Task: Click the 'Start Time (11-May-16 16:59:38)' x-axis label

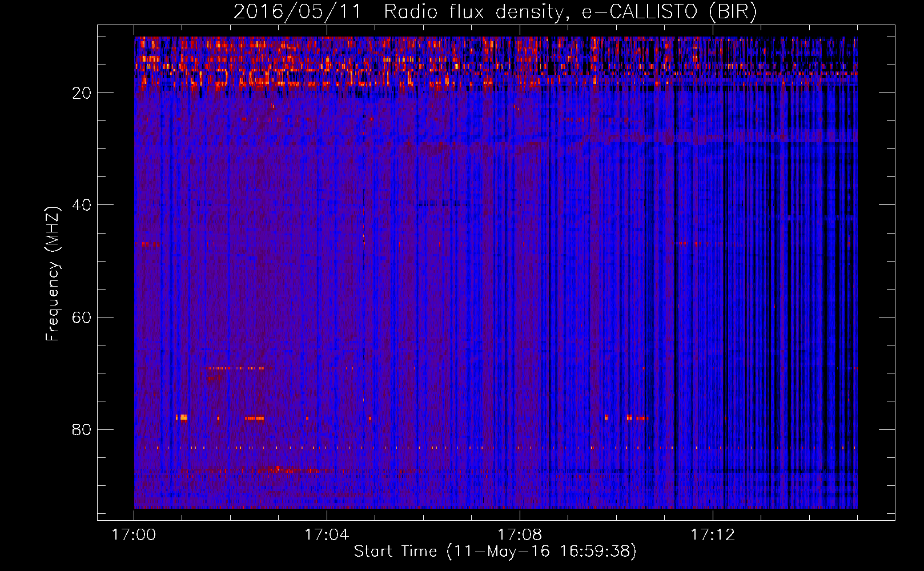Action: point(495,552)
